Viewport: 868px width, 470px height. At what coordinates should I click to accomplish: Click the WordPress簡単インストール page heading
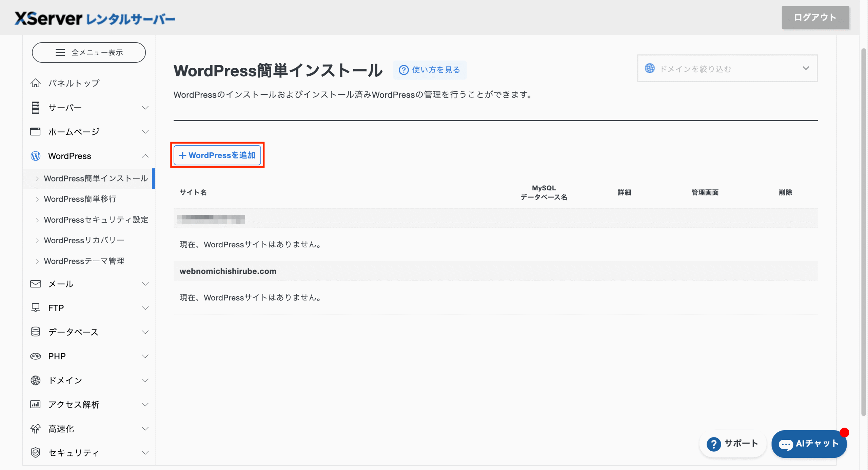278,71
